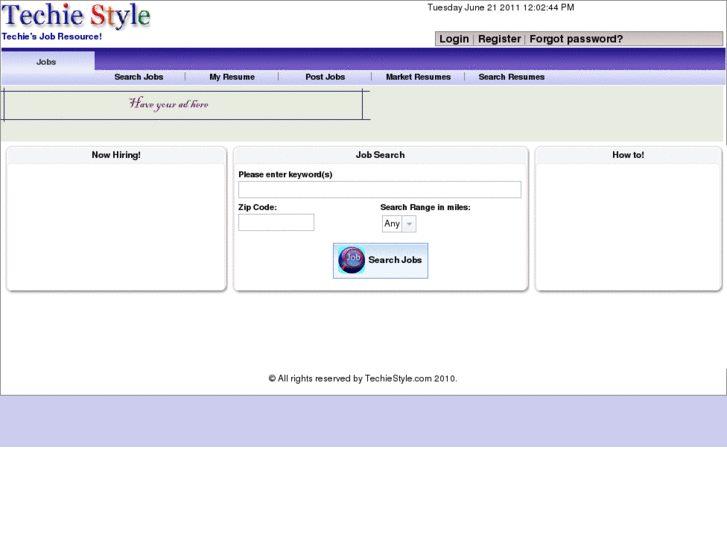Click the Forgot password? link

point(576,39)
